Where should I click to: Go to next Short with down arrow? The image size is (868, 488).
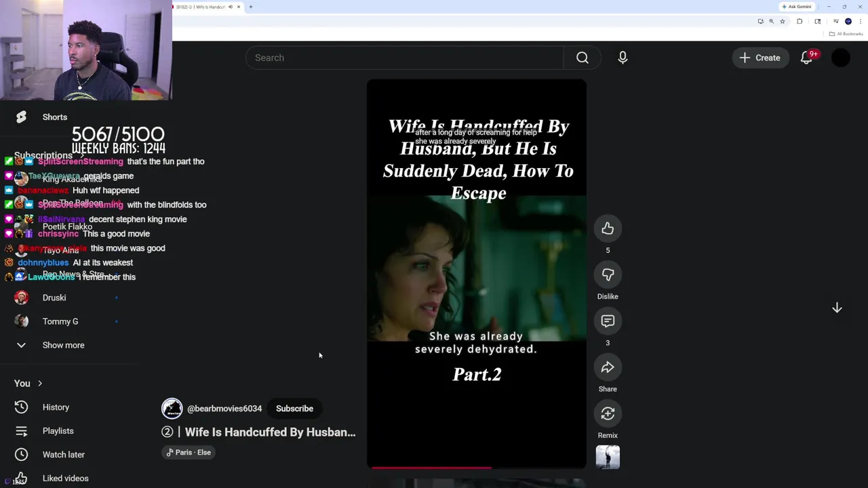click(837, 308)
